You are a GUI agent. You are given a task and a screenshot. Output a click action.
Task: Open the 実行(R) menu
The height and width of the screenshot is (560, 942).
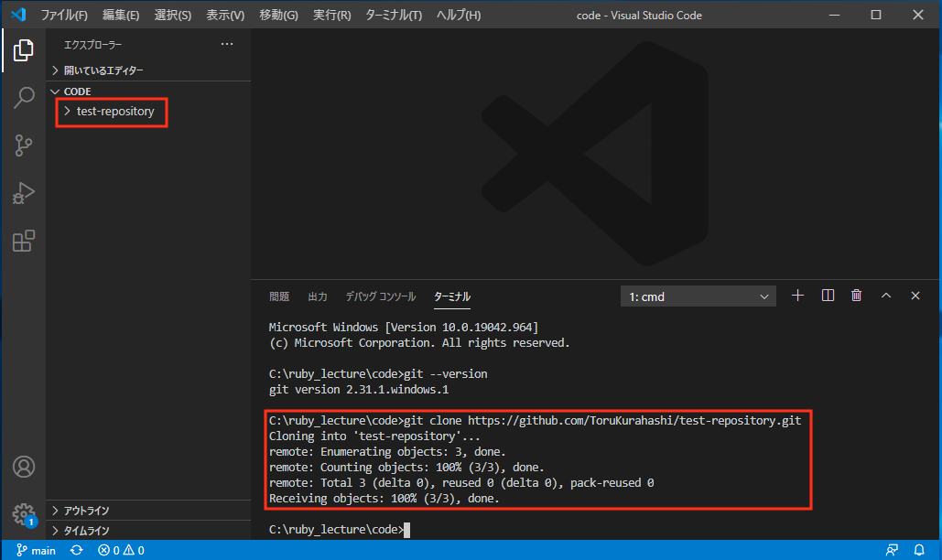click(x=331, y=15)
